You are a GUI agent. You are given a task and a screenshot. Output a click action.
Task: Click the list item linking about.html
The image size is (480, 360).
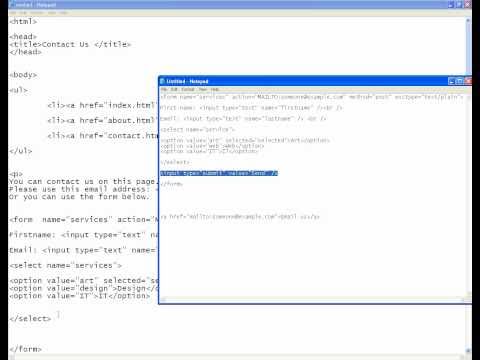click(x=102, y=121)
